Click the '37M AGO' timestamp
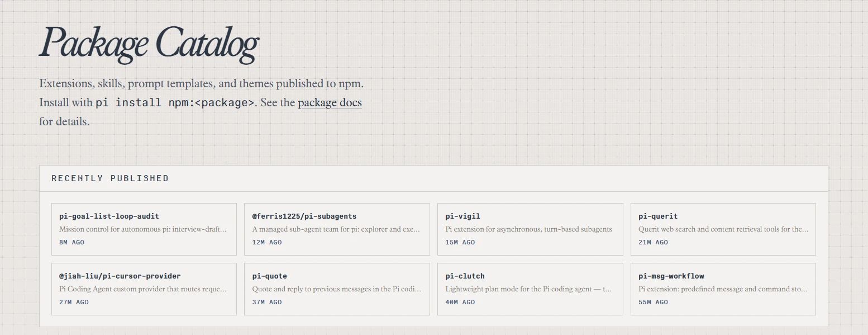This screenshot has height=335, width=868. (267, 302)
